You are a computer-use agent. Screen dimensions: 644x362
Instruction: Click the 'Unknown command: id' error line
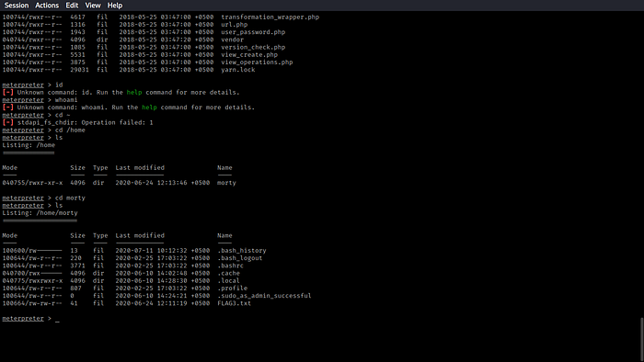(x=121, y=92)
